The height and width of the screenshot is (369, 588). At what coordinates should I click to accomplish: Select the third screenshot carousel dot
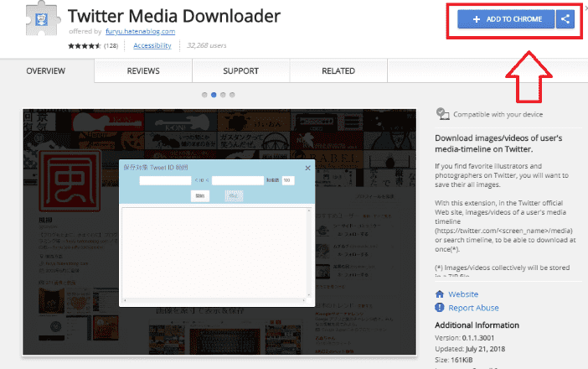coord(223,95)
